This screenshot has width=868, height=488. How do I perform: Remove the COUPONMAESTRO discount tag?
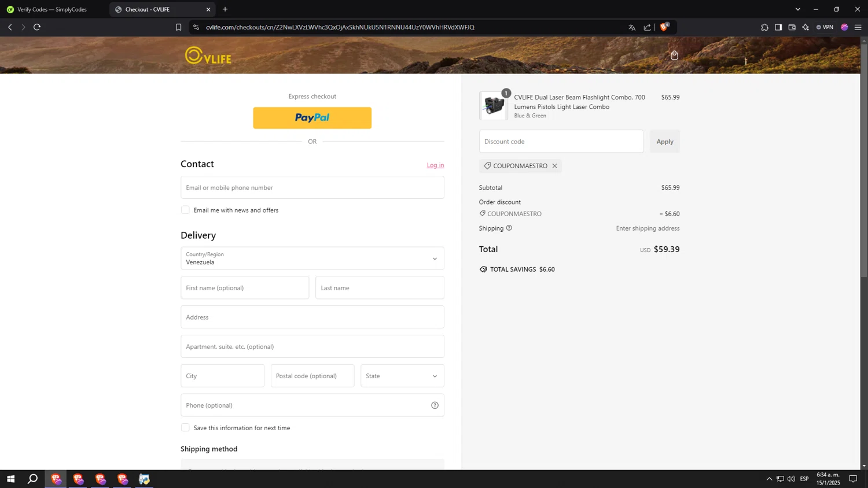point(554,166)
